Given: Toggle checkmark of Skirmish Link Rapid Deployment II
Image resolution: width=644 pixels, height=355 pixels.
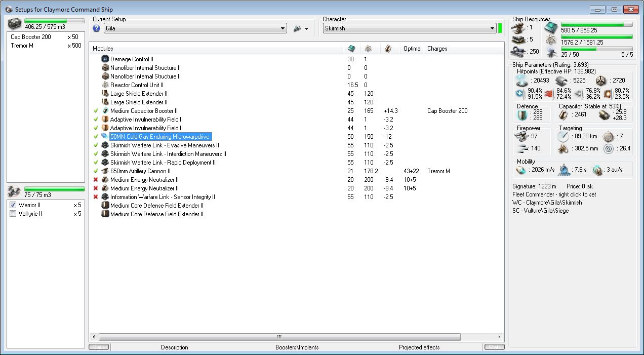Looking at the screenshot, I should [96, 162].
